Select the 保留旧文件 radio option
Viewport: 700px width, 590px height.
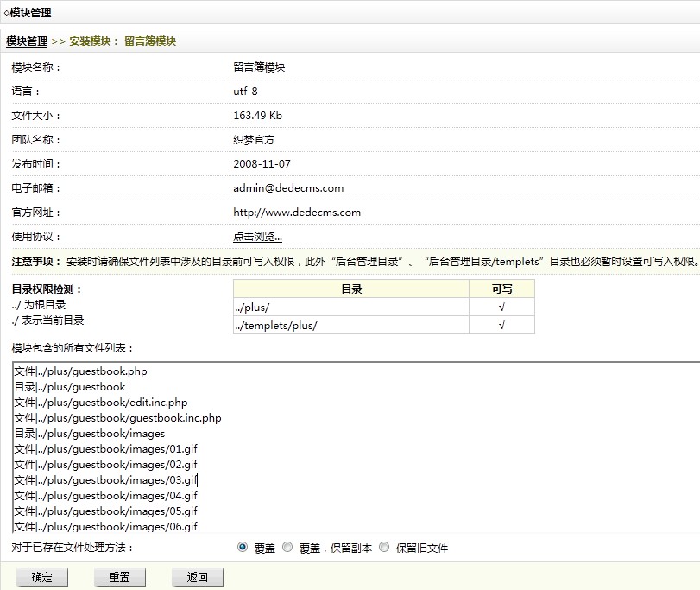tap(383, 548)
